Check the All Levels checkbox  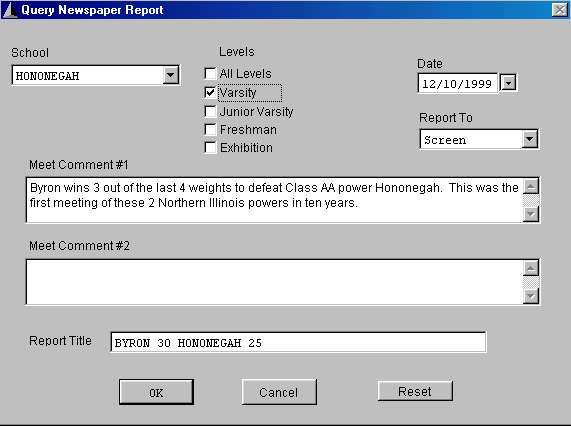coord(210,74)
